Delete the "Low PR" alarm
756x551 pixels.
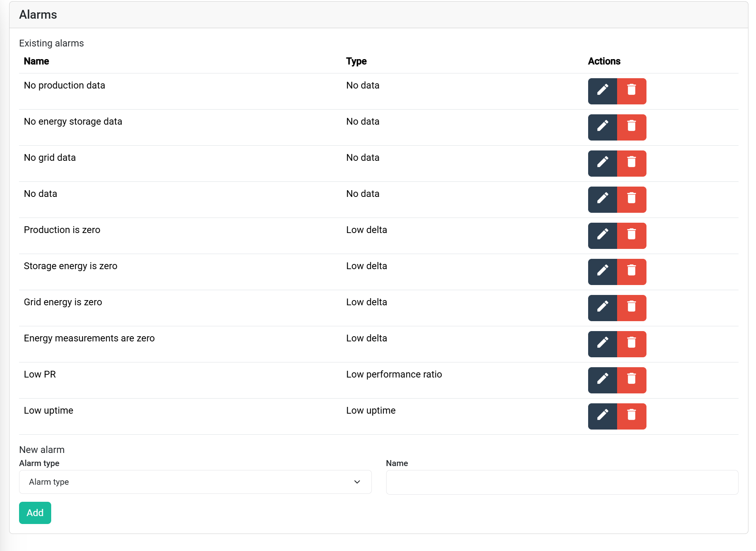point(632,380)
